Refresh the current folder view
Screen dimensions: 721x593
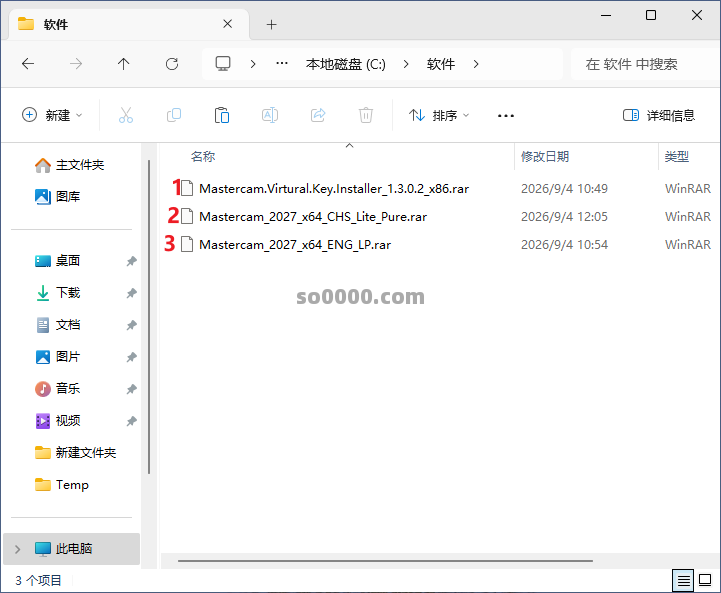coord(172,63)
